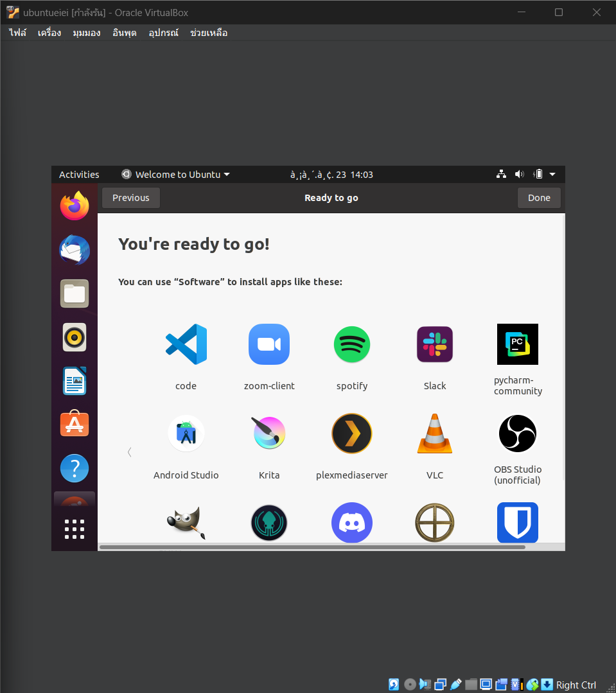The height and width of the screenshot is (693, 616).
Task: Click the VLC media player icon
Action: [434, 433]
